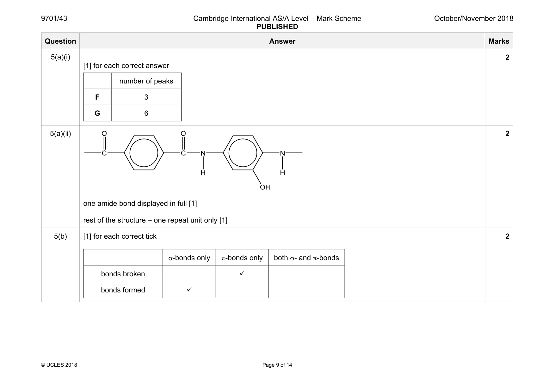The image size is (555, 392).
Task: Click the right benzene ring in the structure
Action: 243,153
